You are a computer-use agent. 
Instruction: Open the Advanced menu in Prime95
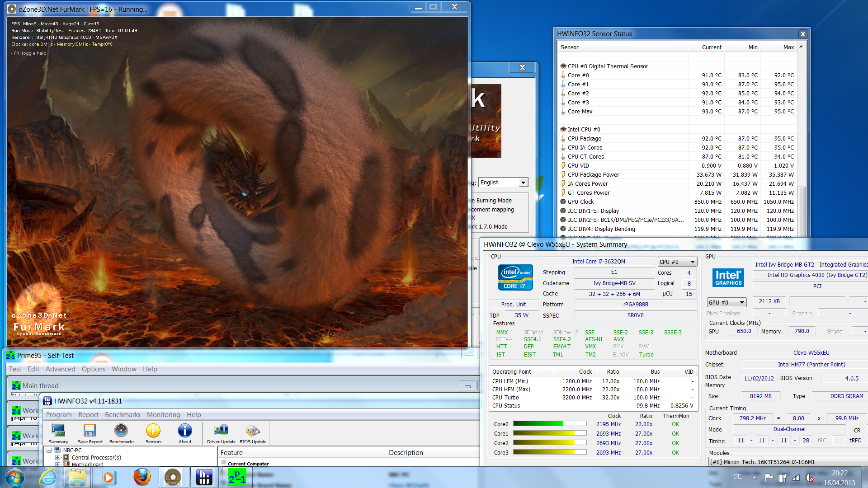(60, 369)
